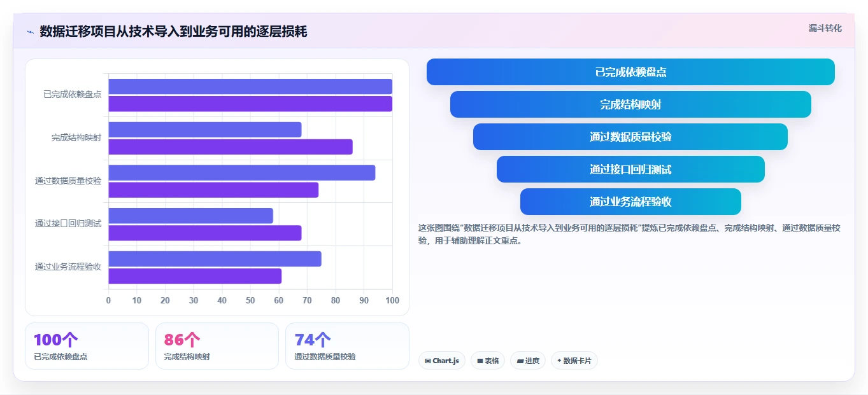This screenshot has width=868, height=395.
Task: Open the 100个 已完成依赖盘点 stat card
Action: click(87, 346)
